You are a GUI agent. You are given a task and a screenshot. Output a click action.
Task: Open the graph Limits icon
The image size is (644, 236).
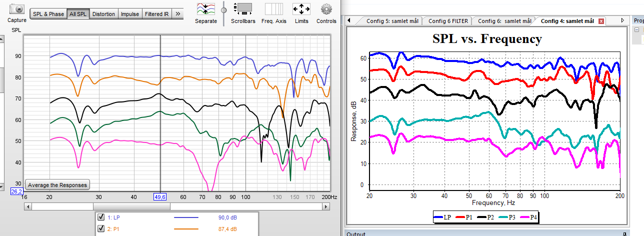[301, 9]
